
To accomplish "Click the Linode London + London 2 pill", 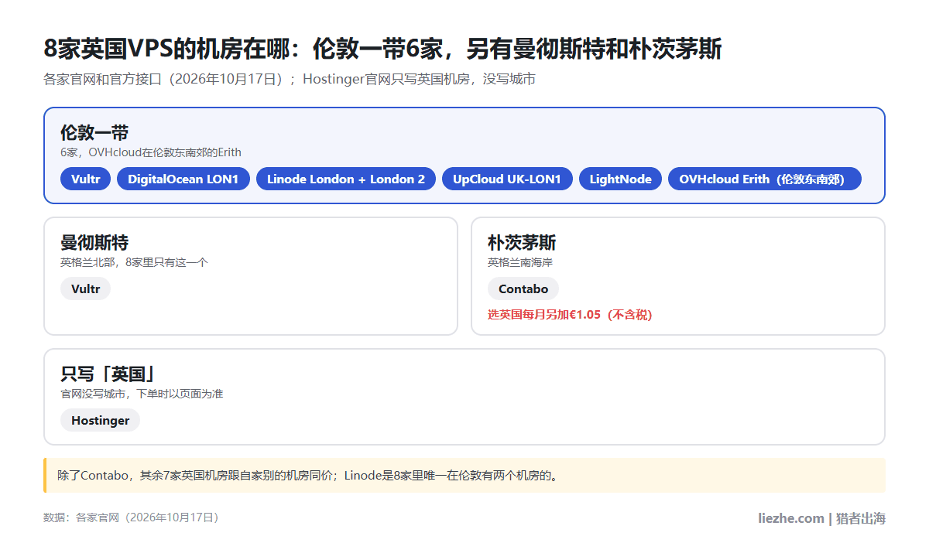I will point(346,179).
